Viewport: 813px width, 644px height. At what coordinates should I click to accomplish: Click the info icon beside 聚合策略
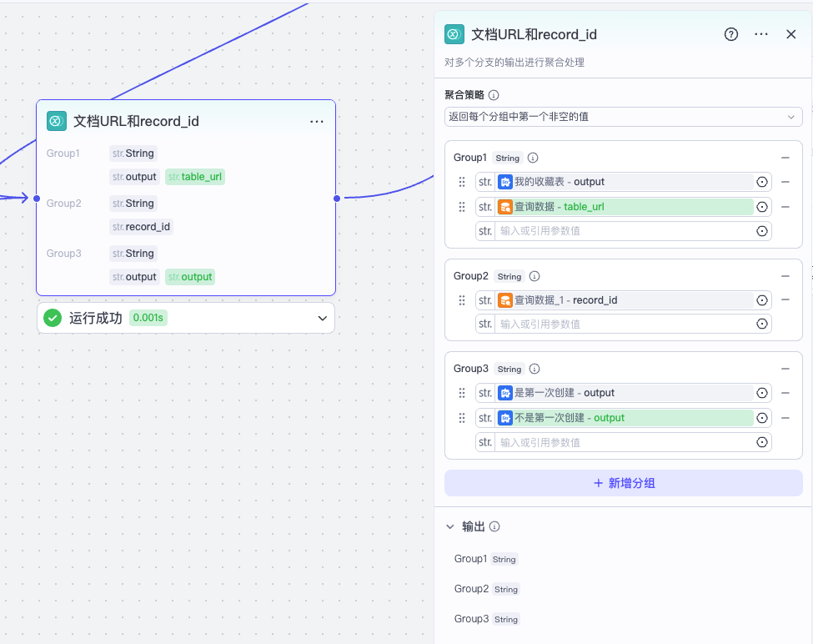tap(494, 95)
